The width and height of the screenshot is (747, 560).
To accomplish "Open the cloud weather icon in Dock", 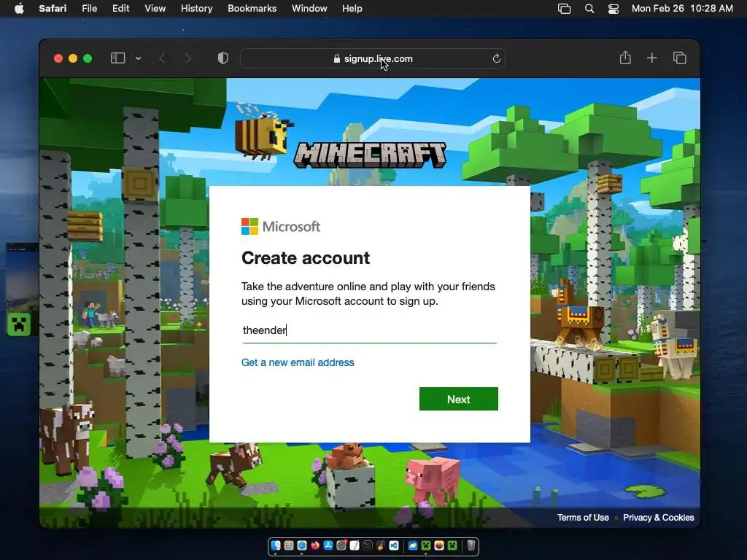I will point(413,545).
